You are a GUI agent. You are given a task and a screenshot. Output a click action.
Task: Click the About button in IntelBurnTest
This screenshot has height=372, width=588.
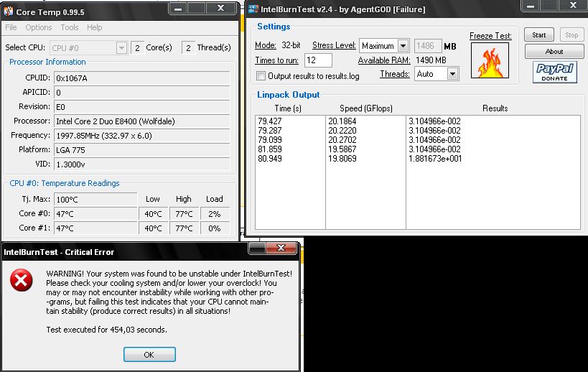click(554, 52)
